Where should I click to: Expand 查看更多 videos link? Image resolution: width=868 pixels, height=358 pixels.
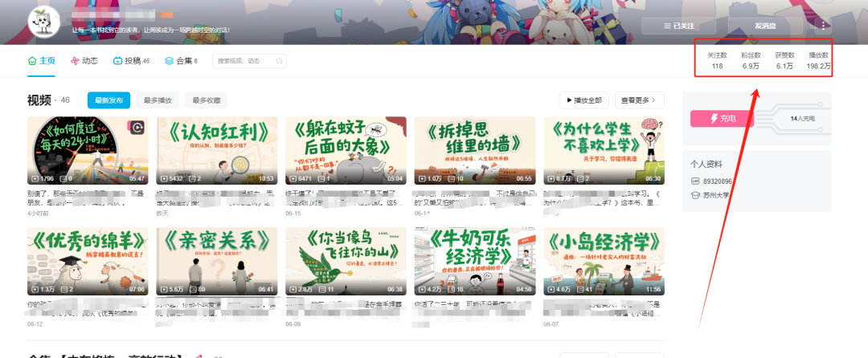click(x=640, y=100)
